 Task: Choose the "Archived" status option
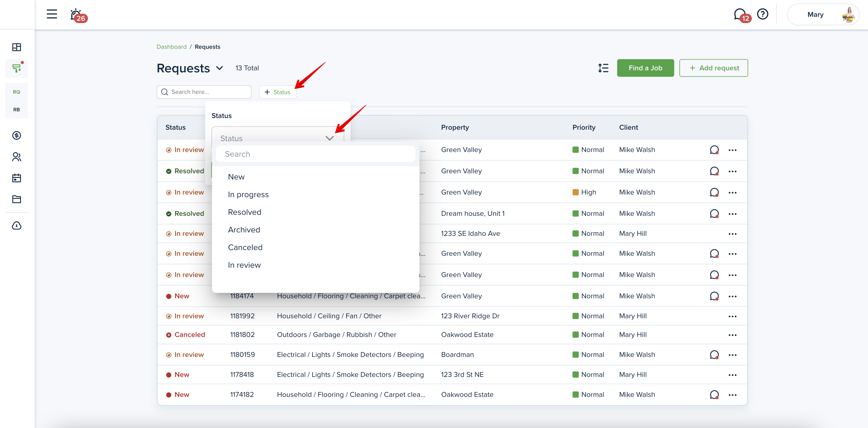coord(244,230)
